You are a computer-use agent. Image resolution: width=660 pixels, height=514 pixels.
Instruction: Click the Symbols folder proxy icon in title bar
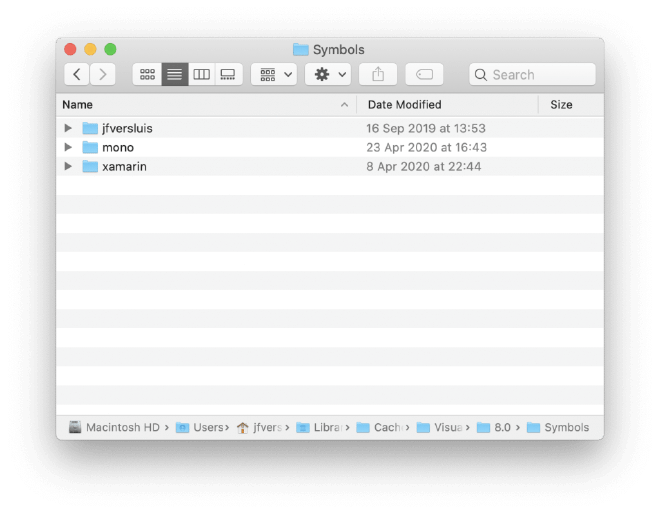pos(301,50)
